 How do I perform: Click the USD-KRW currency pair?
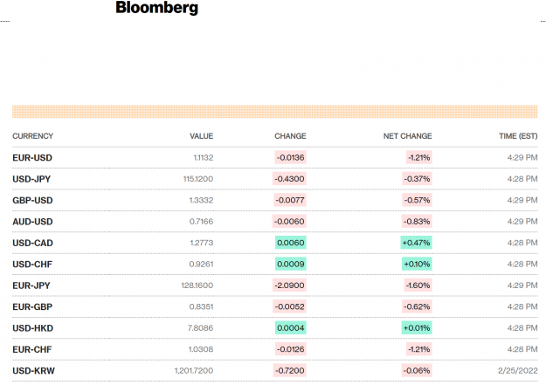34,371
